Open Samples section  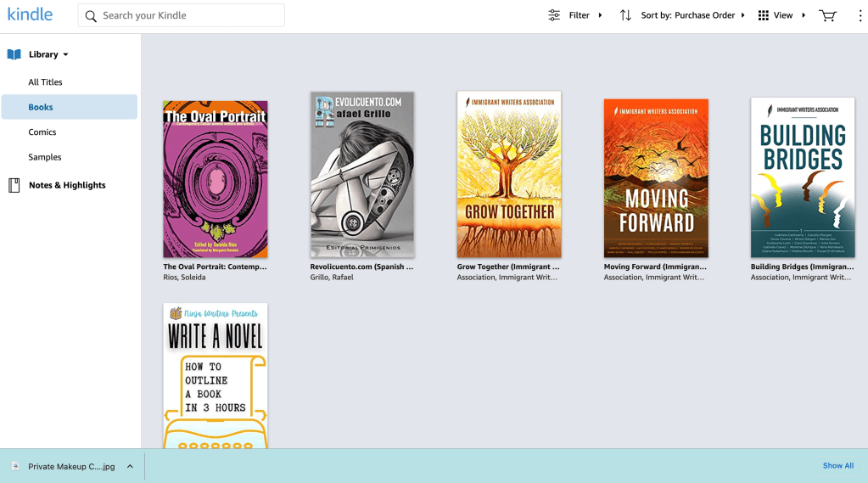click(44, 157)
